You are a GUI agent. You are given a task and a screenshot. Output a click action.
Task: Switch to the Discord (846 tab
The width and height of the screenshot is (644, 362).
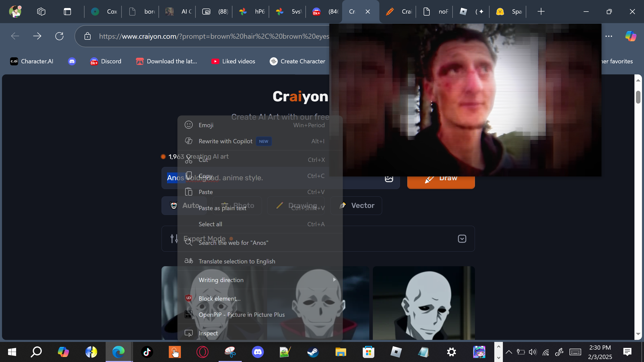pos(325,12)
